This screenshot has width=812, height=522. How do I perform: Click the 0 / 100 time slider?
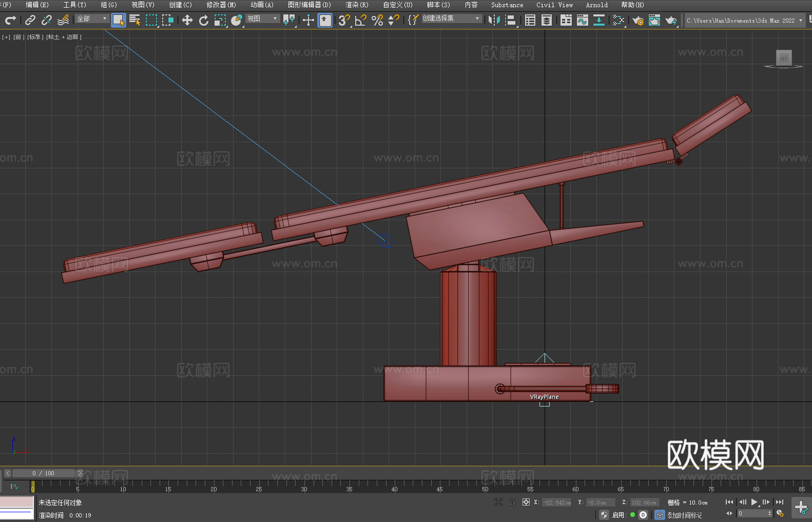[44, 473]
